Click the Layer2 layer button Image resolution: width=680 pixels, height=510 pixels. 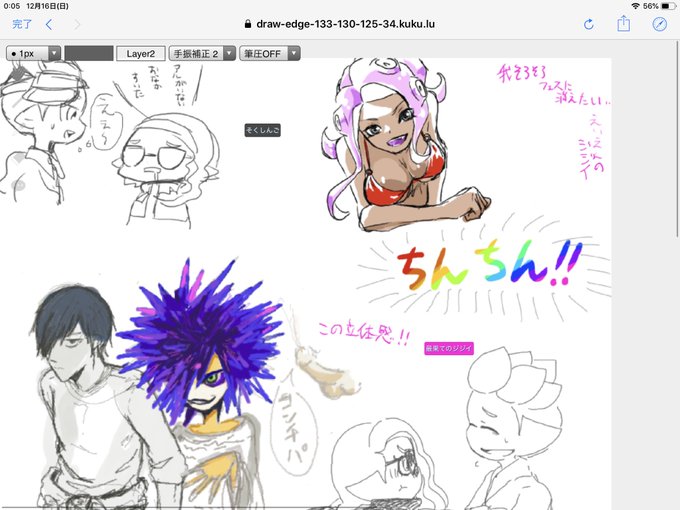coord(141,53)
